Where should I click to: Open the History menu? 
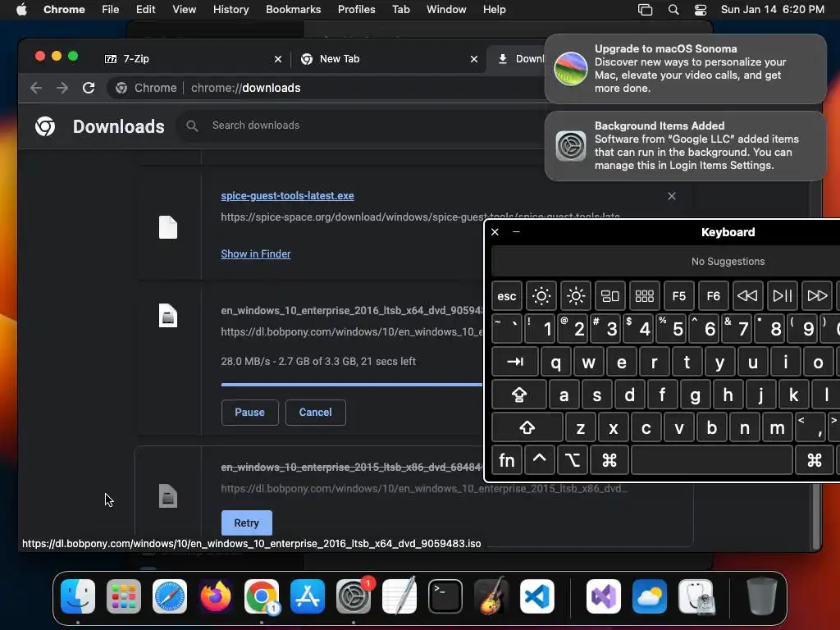231,10
